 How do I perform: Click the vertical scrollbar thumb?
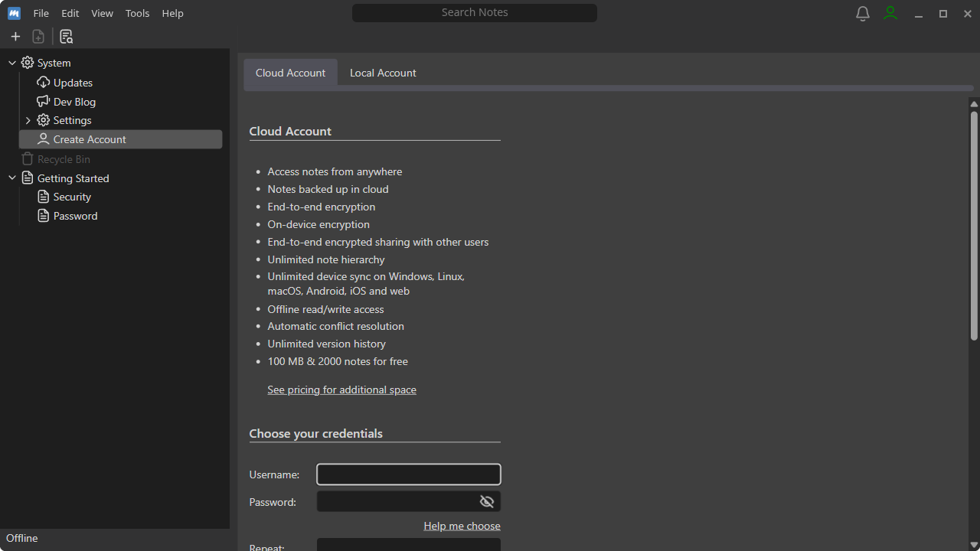coord(974,226)
